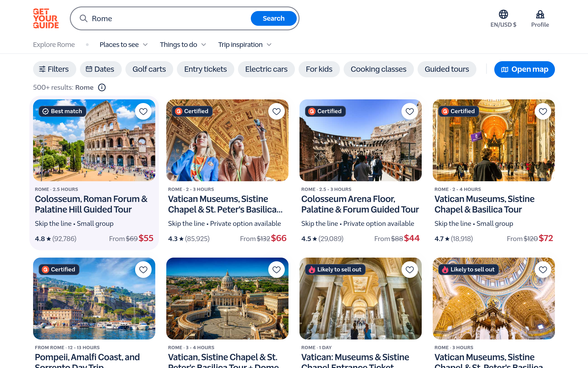Wishlist the Pompeii, Amalfi Coast day trip
The image size is (588, 368).
click(143, 270)
